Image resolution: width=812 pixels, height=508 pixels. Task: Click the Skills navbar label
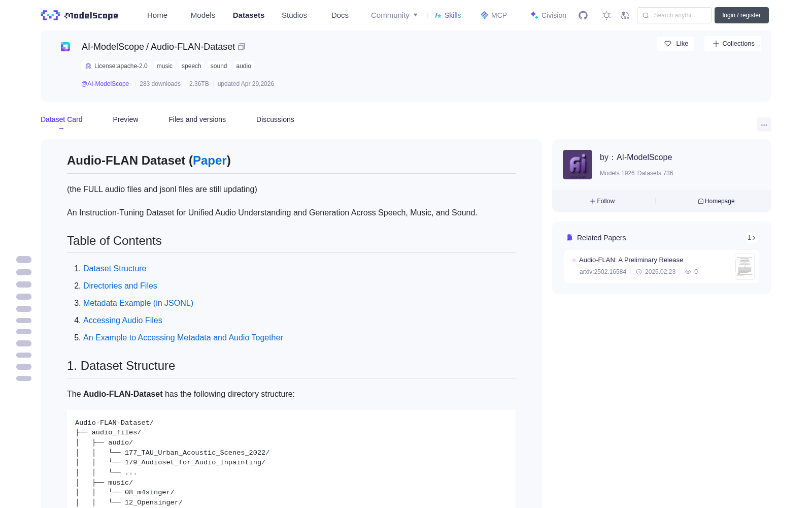(x=453, y=15)
